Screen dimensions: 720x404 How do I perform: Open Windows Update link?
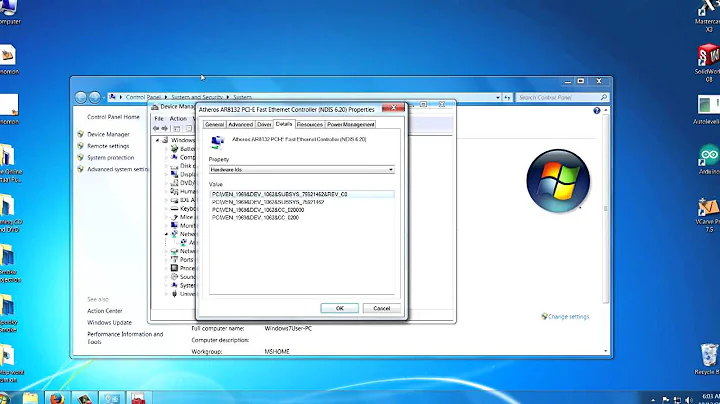(109, 323)
